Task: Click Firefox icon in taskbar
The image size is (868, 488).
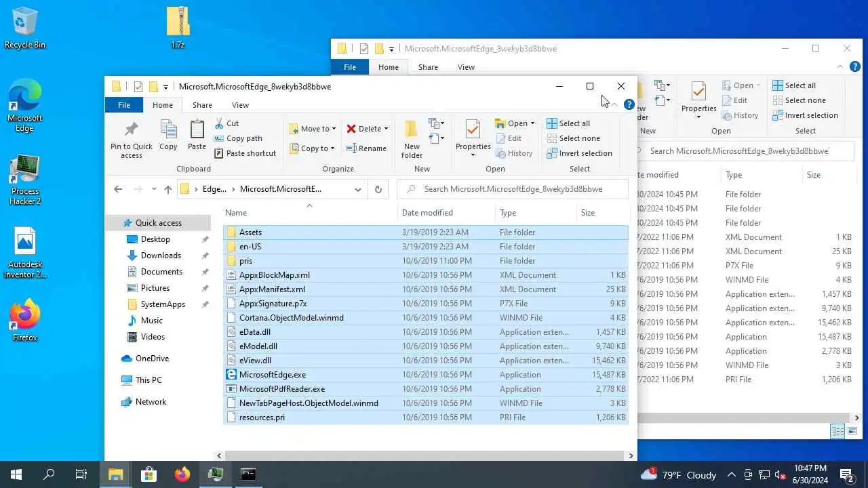Action: (182, 474)
